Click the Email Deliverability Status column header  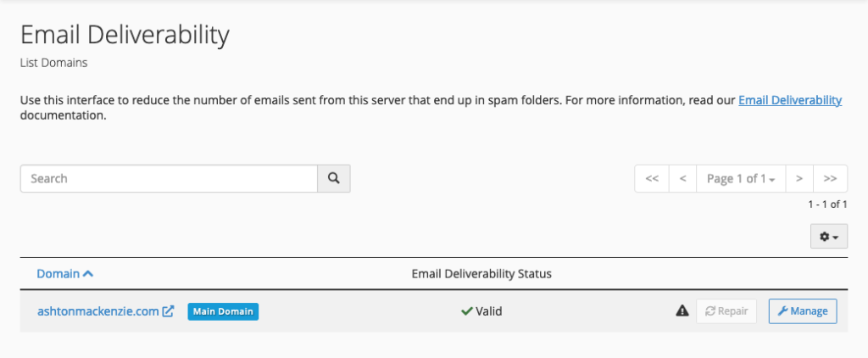coord(481,274)
